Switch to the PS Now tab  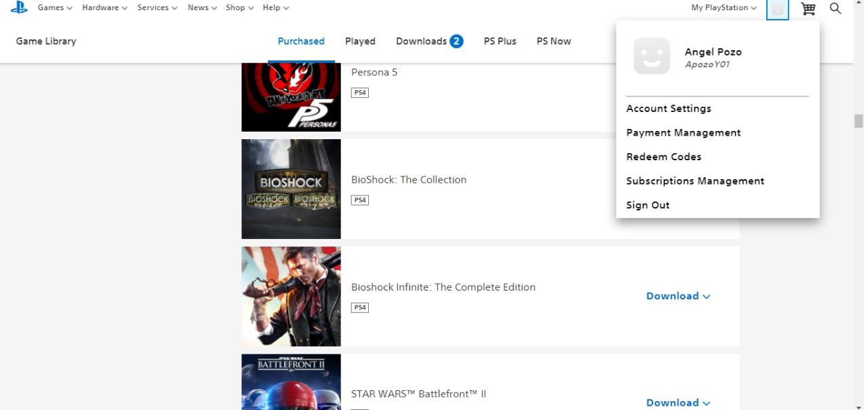pyautogui.click(x=553, y=41)
